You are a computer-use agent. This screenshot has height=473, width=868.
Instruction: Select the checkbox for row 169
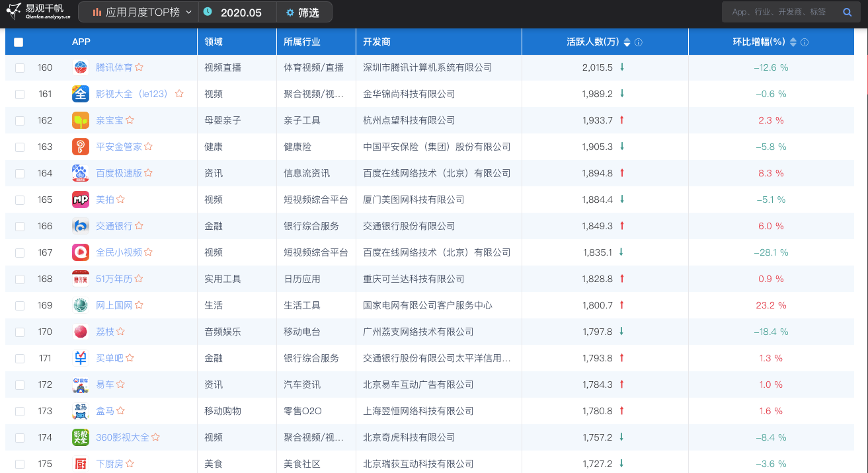click(20, 306)
